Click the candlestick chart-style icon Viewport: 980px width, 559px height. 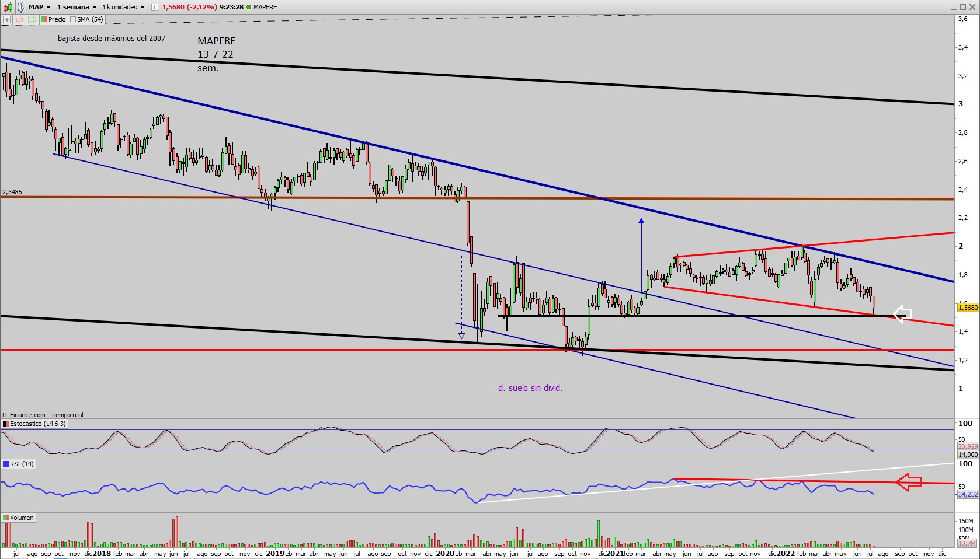point(7,7)
